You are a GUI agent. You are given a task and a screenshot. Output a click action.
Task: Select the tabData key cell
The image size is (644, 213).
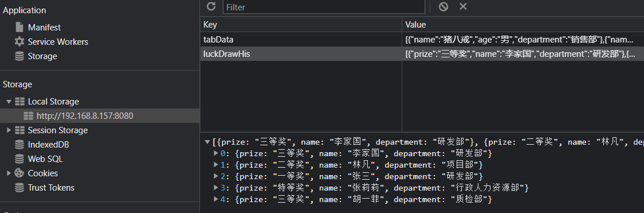coord(301,40)
